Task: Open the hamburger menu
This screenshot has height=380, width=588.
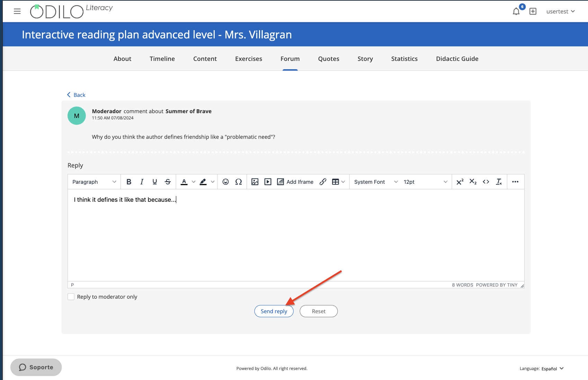Action: pos(17,11)
